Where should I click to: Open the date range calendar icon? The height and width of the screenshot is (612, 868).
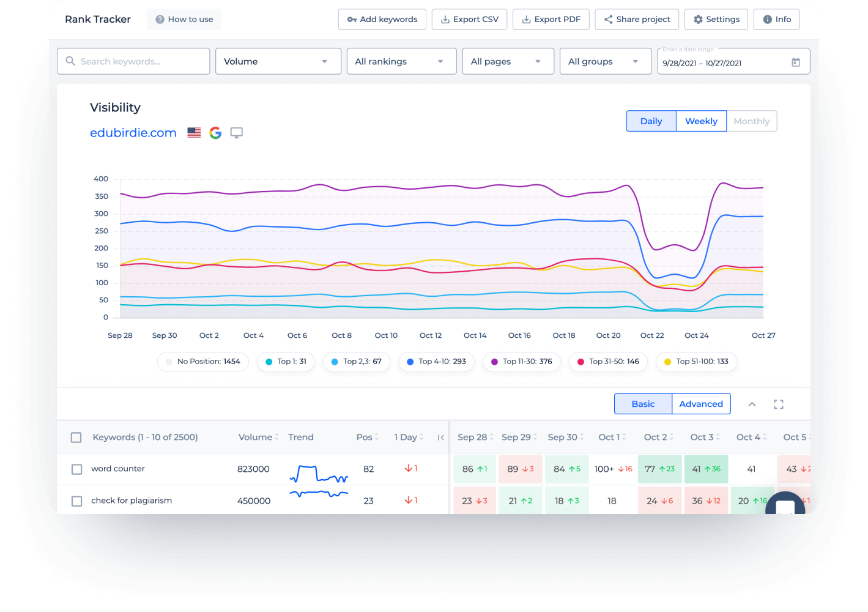pyautogui.click(x=796, y=62)
